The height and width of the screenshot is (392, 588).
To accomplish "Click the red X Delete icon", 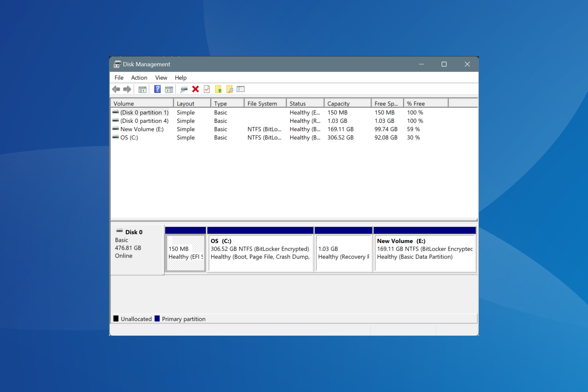I will 195,89.
